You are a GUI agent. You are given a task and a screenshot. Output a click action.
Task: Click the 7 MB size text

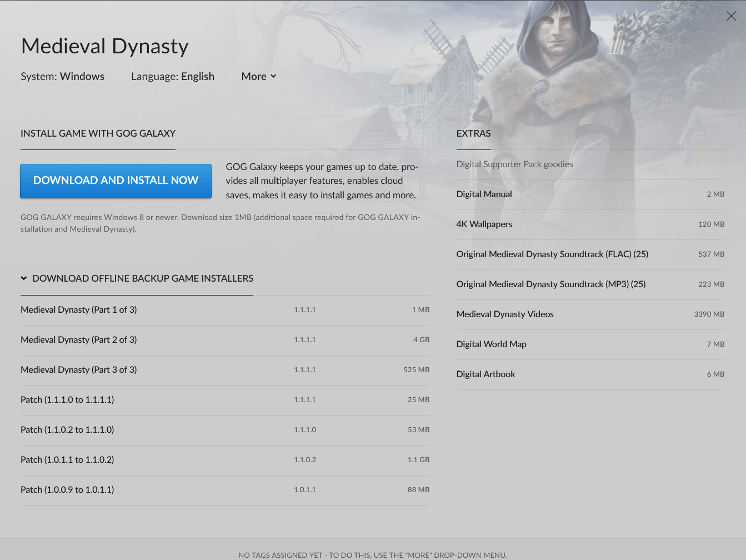tap(715, 344)
